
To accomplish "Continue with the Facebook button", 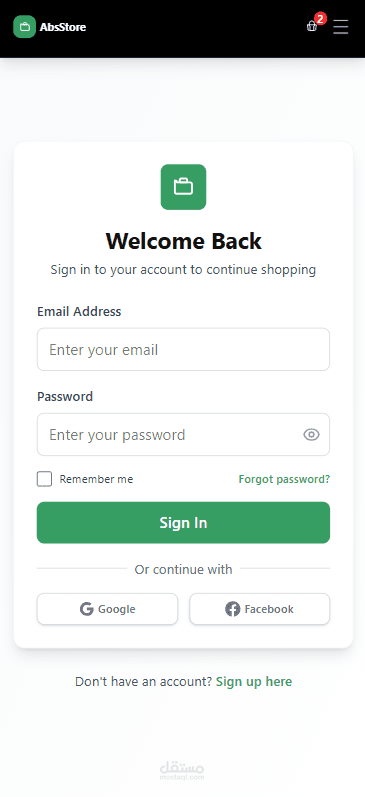I will coord(260,609).
